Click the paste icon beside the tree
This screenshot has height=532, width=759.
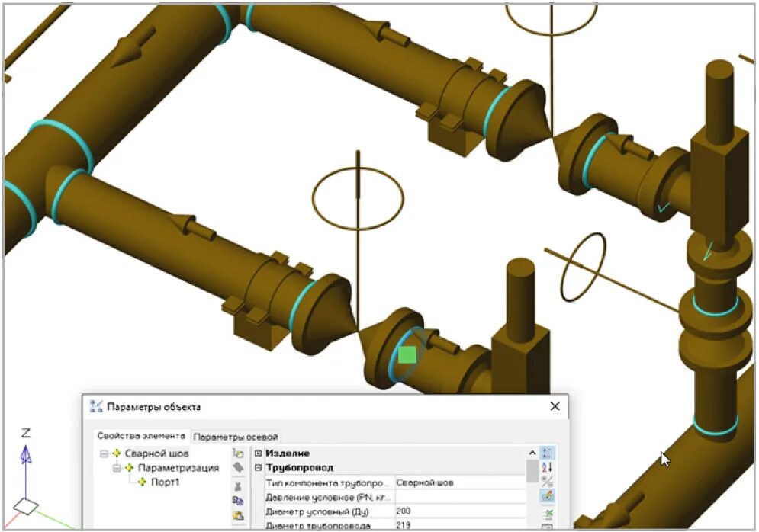(x=238, y=515)
